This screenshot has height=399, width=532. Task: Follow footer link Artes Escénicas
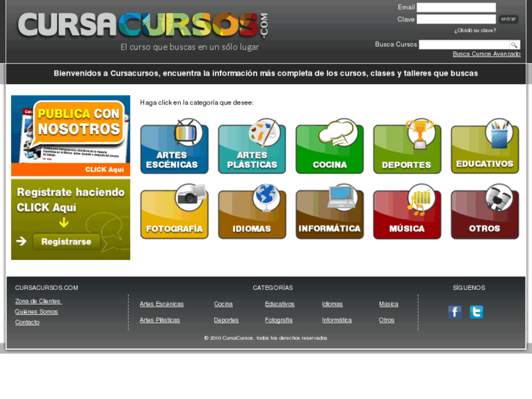162,304
